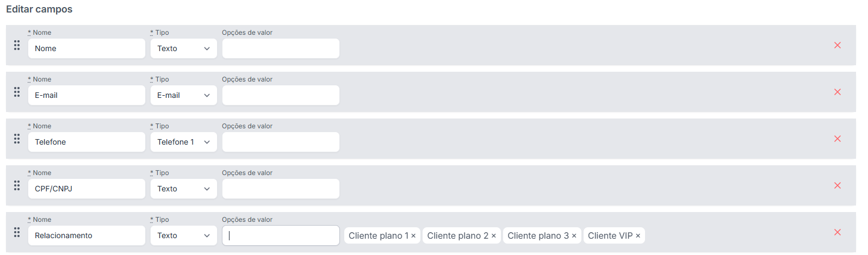Click the drag handle for CPF/CNPJ row
The width and height of the screenshot is (868, 255).
pos(17,185)
